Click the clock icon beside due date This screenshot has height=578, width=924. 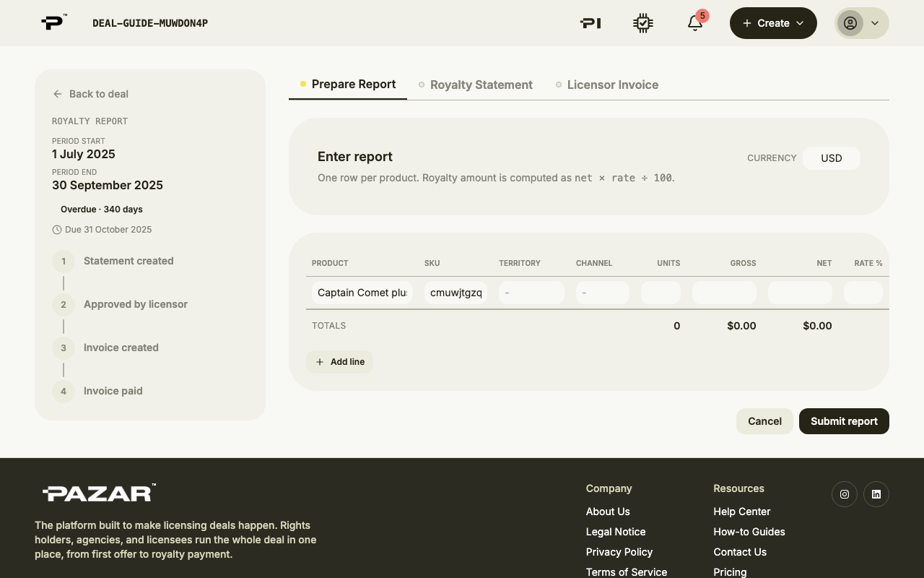coord(57,230)
